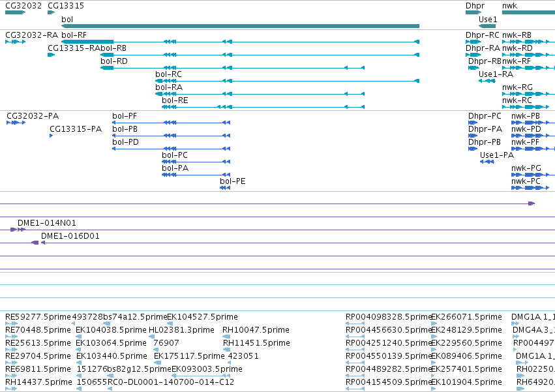Screen dimensions: 555x392
Task: Click the RH14437.5prime EST label
Action: (x=38, y=382)
